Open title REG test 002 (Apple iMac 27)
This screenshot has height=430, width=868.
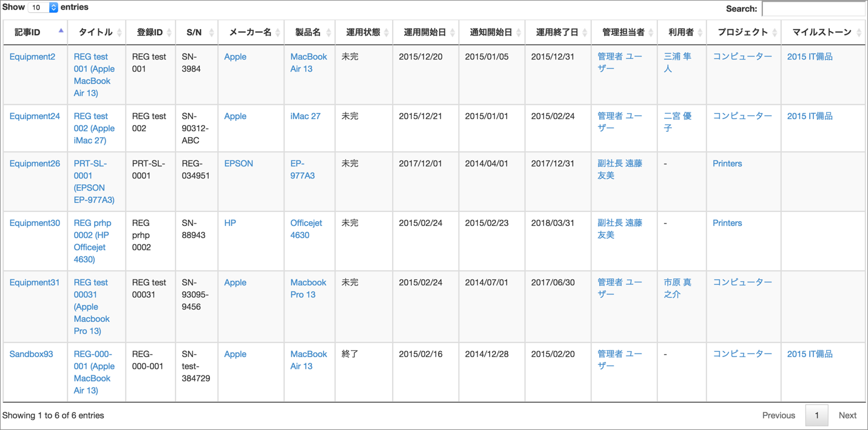[94, 128]
